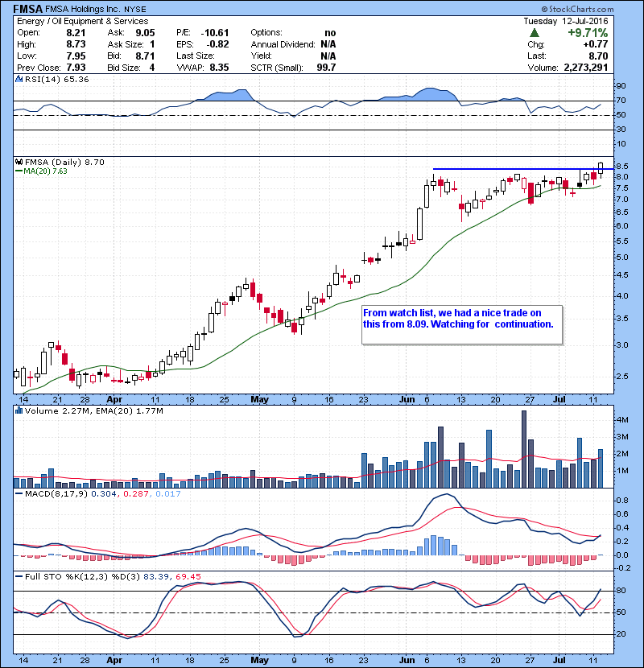This screenshot has height=668, width=644.
Task: Click the MA(20) green legend line
Action: [19, 171]
